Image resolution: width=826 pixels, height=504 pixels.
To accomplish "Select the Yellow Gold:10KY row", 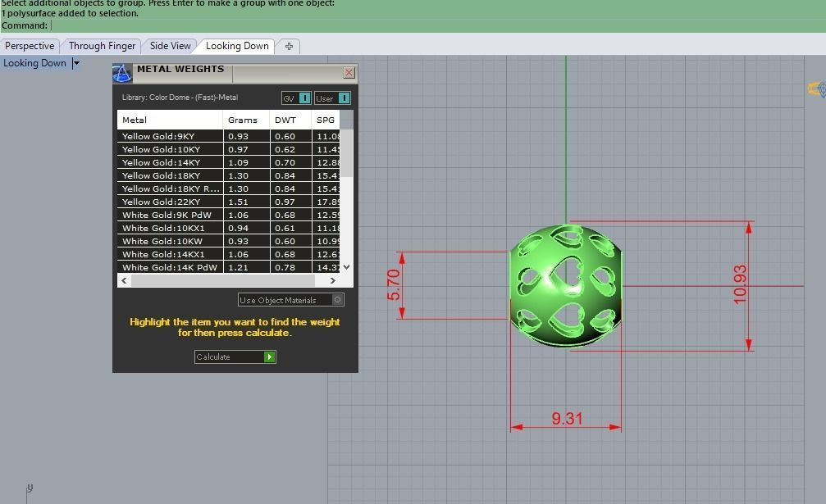I will click(x=229, y=149).
